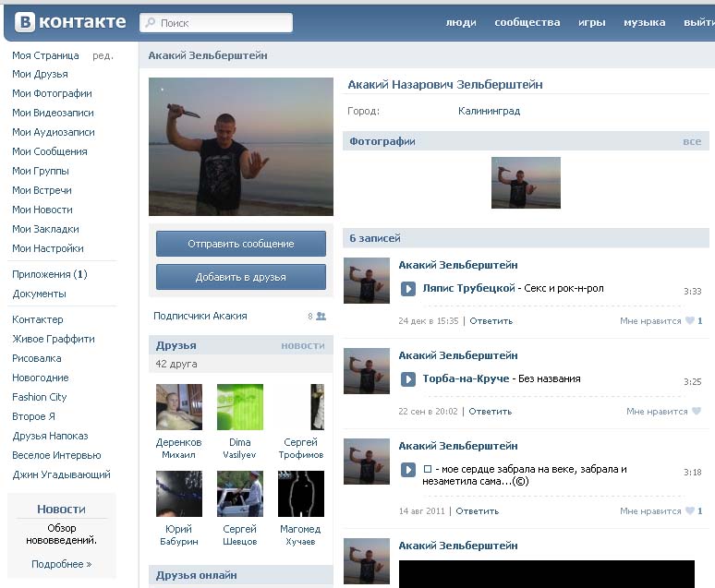
Task: Focus the Поиск search field
Action: (x=216, y=22)
